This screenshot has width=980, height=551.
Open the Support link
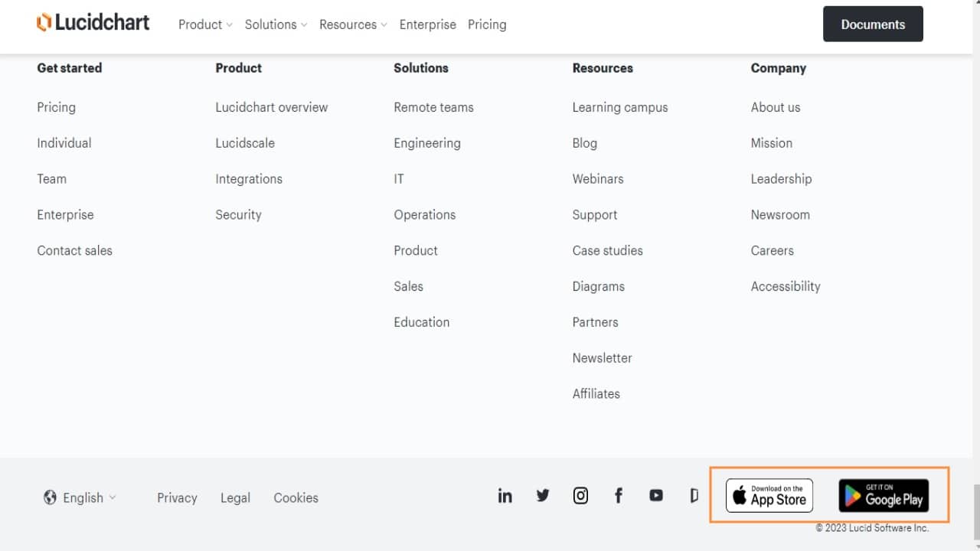coord(595,215)
